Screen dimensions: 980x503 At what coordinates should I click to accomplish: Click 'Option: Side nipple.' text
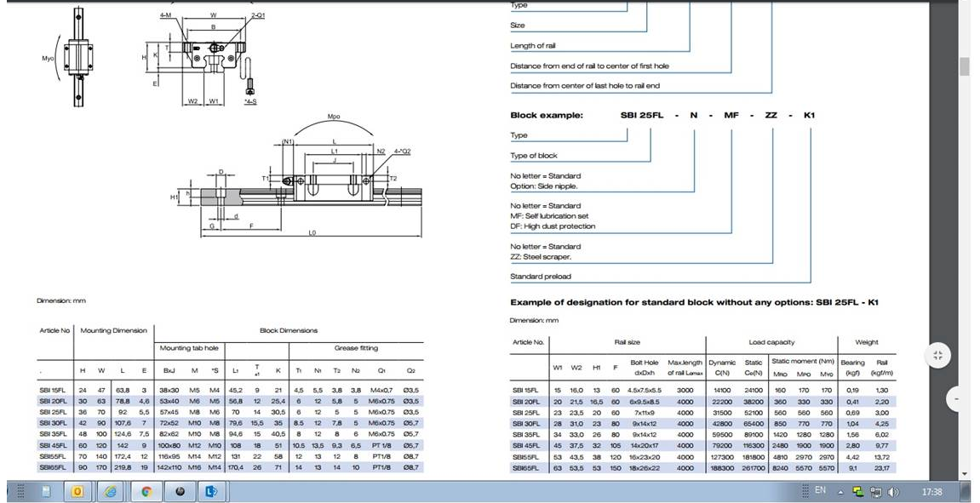click(x=544, y=186)
